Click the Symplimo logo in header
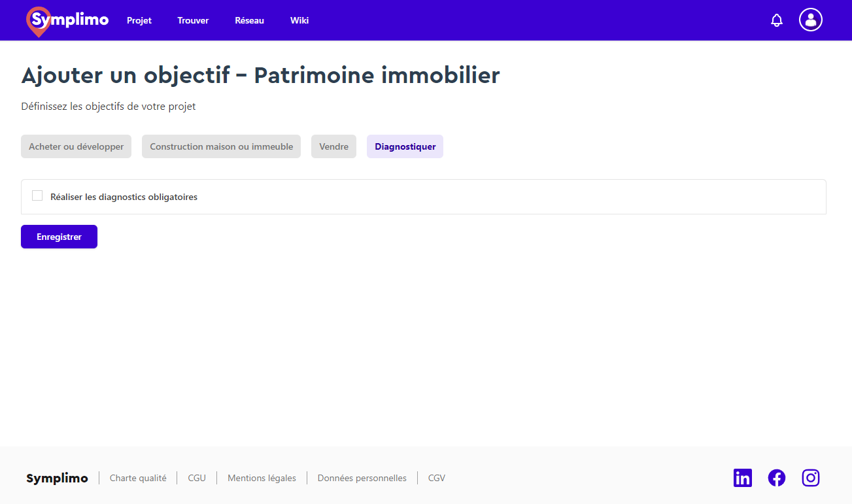852x504 pixels. [67, 21]
